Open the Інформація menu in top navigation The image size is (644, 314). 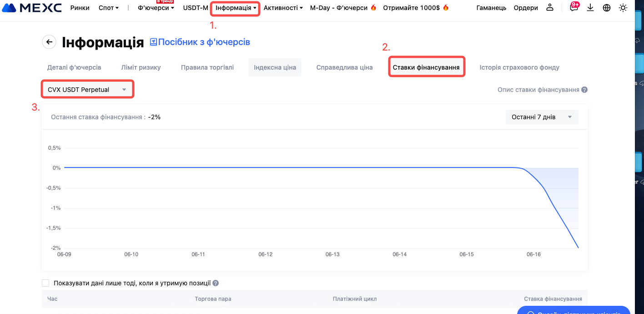(x=236, y=8)
